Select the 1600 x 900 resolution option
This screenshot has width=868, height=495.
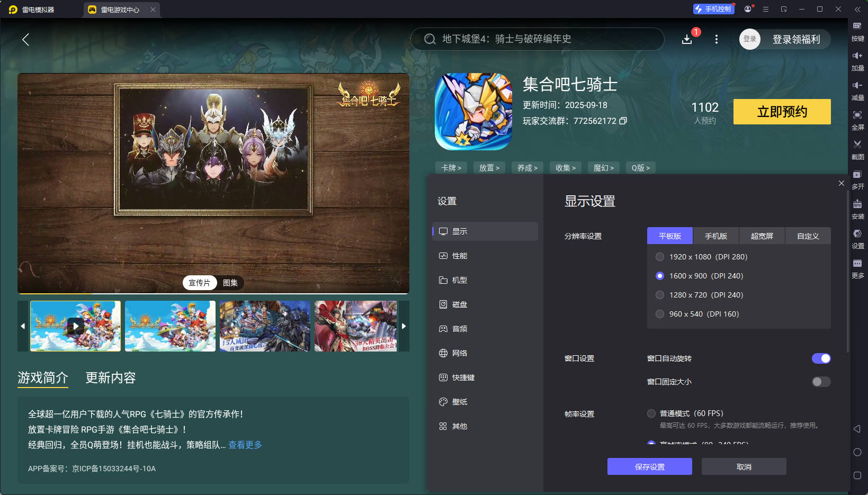tap(700, 276)
